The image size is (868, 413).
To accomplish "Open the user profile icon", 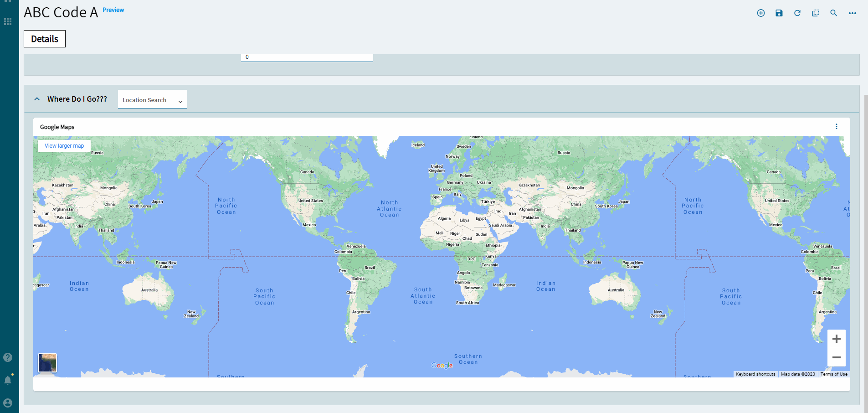I will pyautogui.click(x=8, y=403).
